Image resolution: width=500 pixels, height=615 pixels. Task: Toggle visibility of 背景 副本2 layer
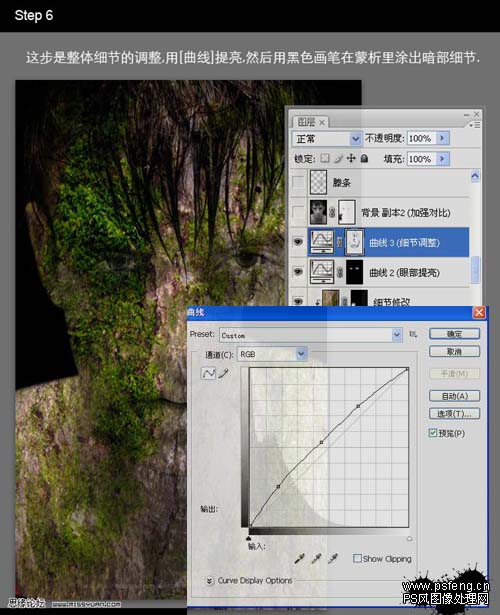pyautogui.click(x=298, y=212)
